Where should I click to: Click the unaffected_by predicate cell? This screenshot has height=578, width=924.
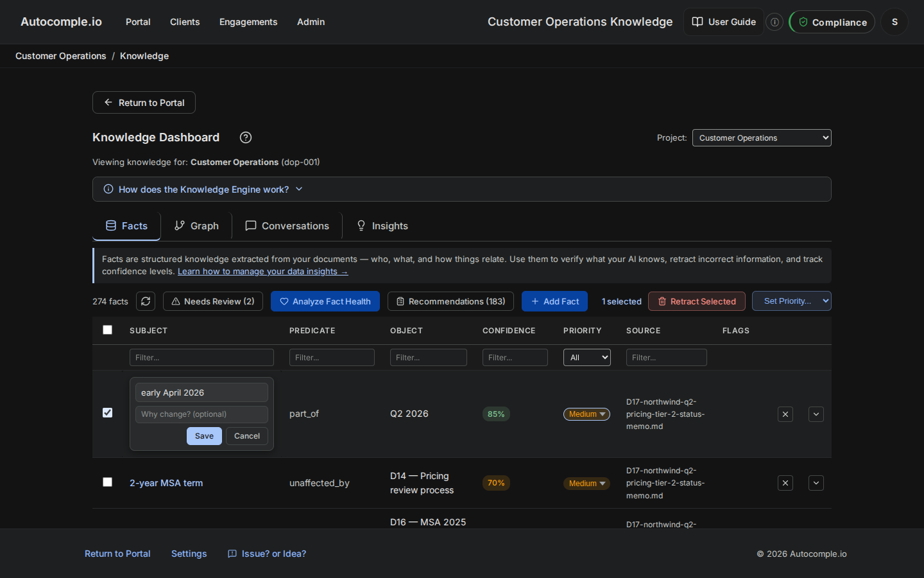pos(320,483)
